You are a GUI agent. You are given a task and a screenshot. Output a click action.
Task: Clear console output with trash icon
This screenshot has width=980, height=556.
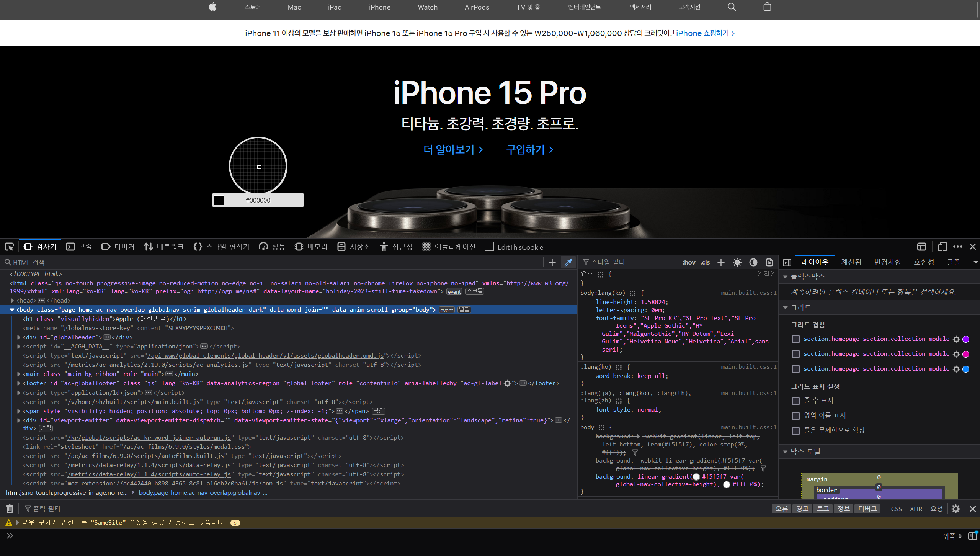point(10,509)
